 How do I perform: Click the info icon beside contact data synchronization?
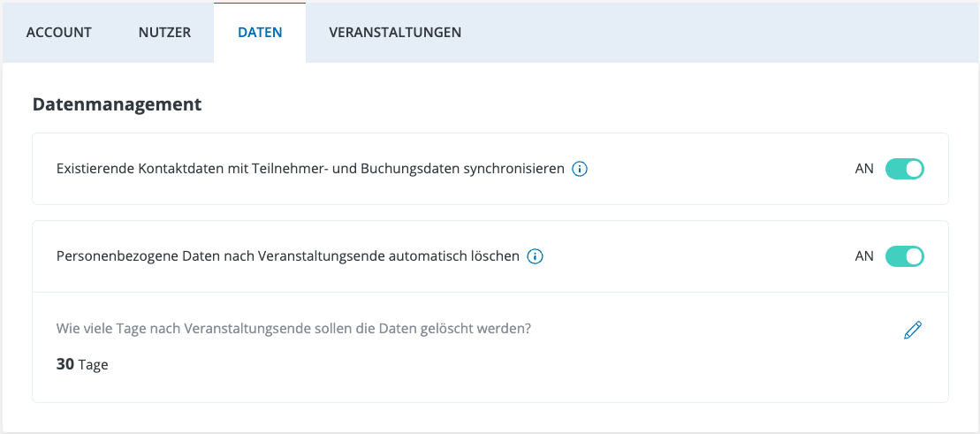point(580,169)
